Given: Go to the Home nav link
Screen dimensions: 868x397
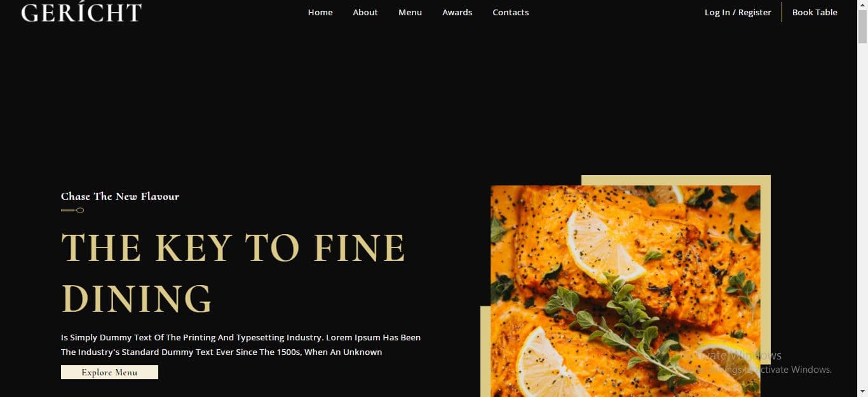Looking at the screenshot, I should pos(320,12).
